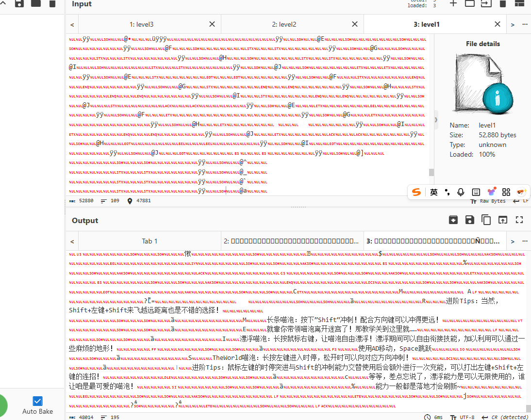Click the cursor position value 47881
This screenshot has width=531, height=420.
(x=139, y=201)
